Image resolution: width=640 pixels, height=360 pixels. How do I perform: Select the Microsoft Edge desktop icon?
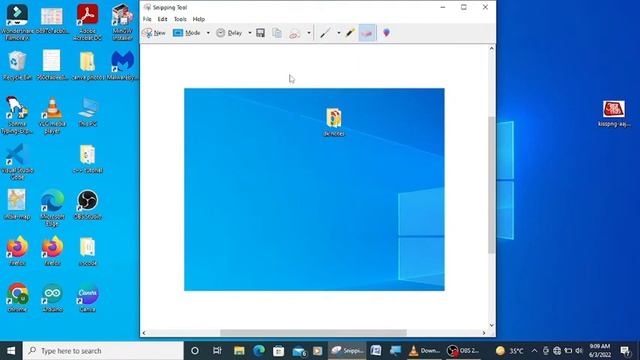point(52,208)
